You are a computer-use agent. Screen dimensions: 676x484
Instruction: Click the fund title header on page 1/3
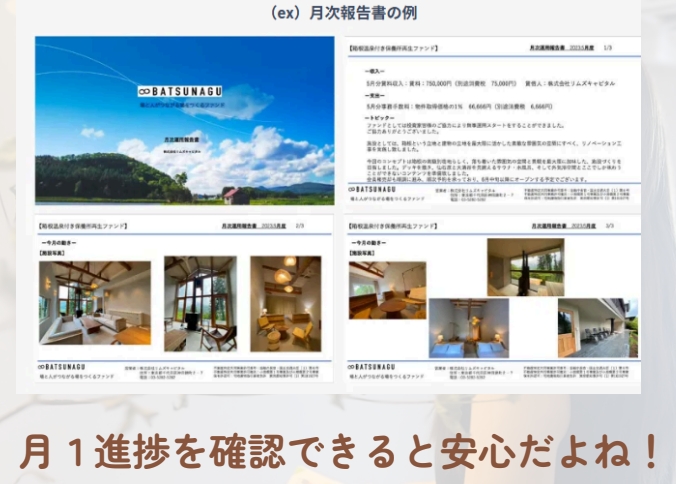pos(395,47)
